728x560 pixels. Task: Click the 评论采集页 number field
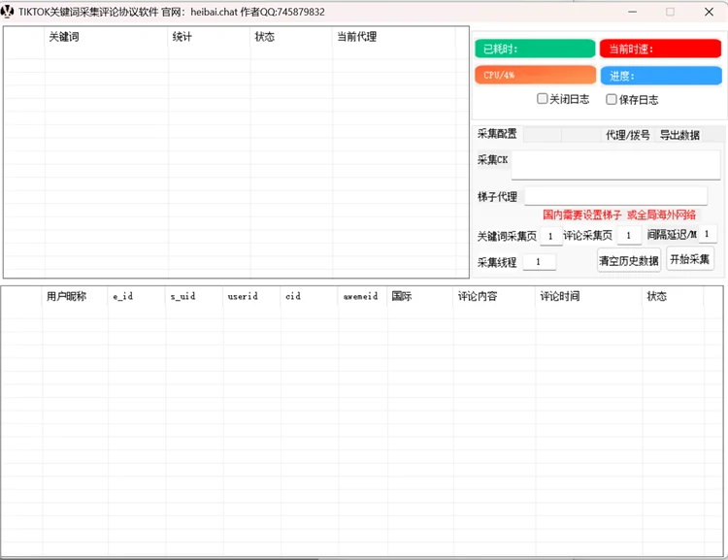point(629,236)
